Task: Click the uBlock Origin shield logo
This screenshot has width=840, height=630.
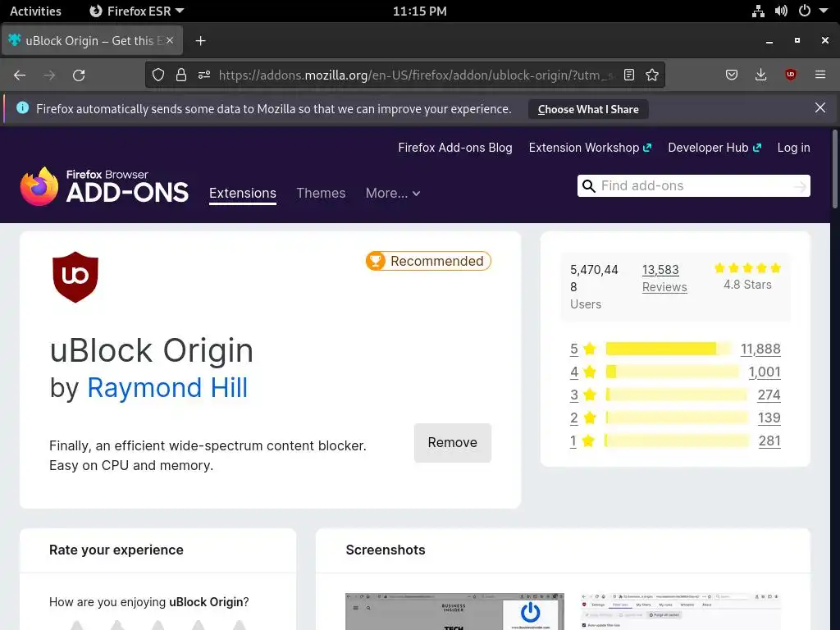Action: pos(75,277)
